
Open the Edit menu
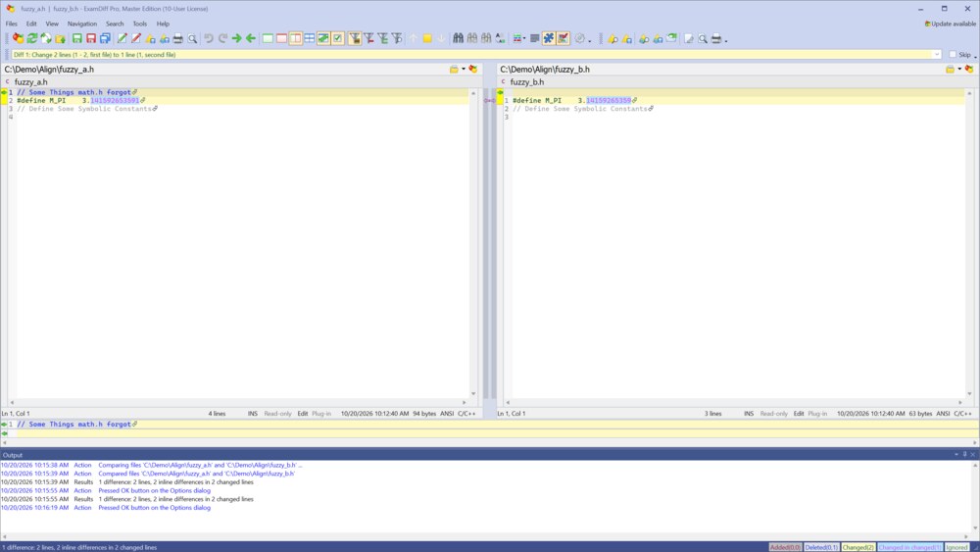click(31, 24)
